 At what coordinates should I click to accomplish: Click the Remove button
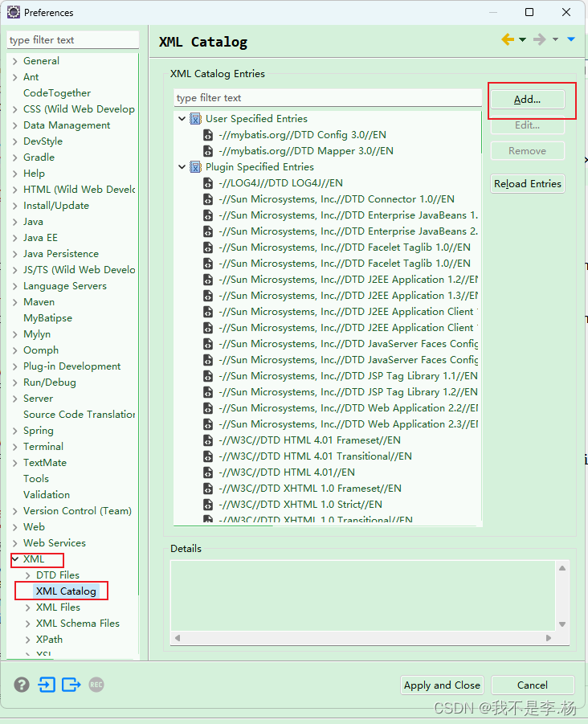[x=528, y=151]
